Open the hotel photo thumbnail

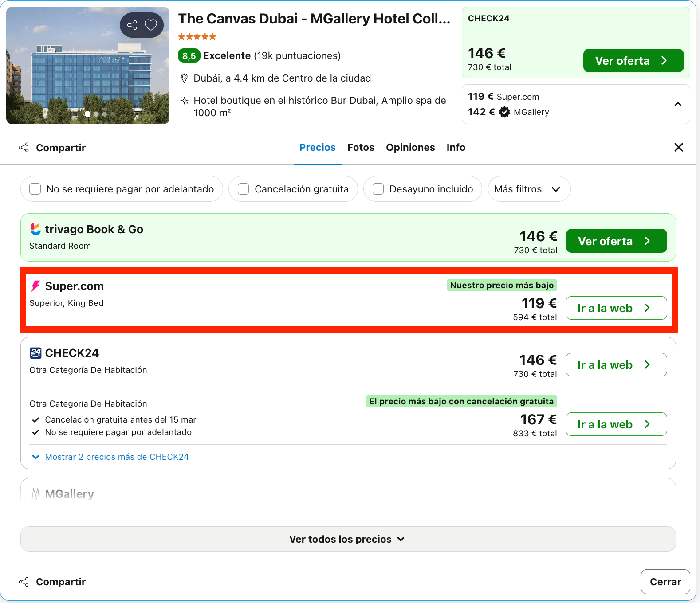88,65
